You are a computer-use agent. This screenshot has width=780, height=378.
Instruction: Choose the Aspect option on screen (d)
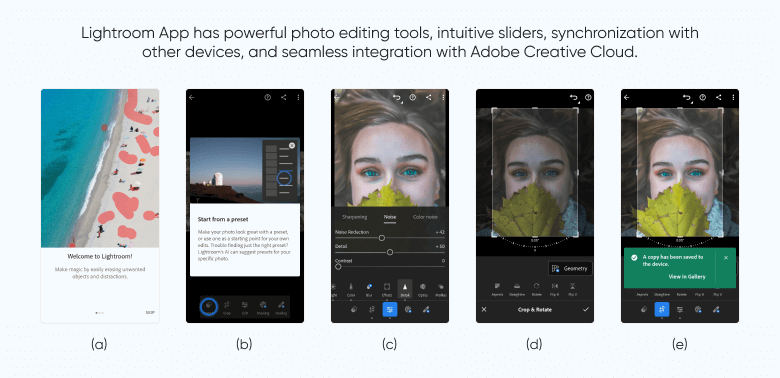click(x=497, y=289)
